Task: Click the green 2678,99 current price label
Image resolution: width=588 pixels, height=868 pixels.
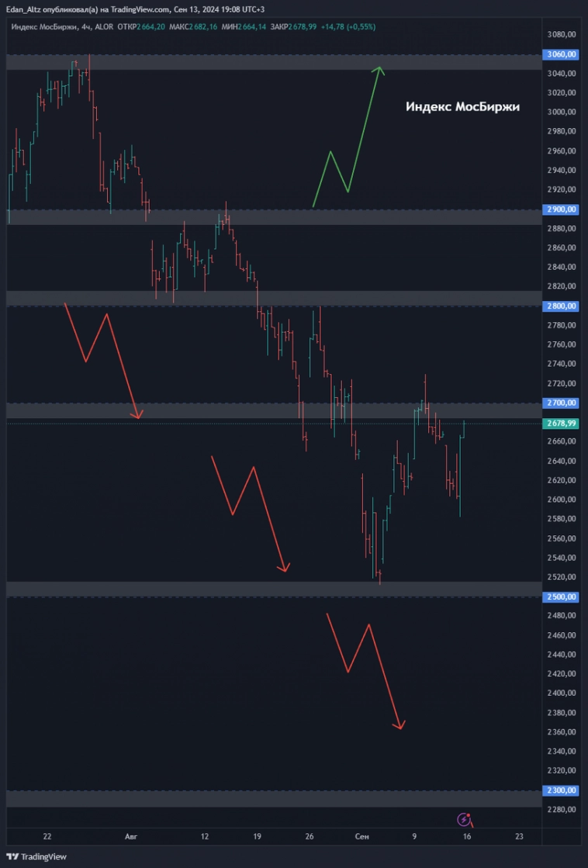Action: (562, 424)
